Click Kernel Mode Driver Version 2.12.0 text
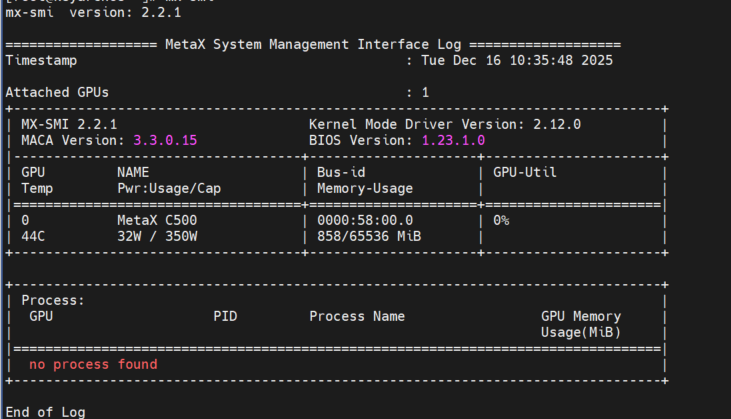This screenshot has height=419, width=731. (x=445, y=124)
